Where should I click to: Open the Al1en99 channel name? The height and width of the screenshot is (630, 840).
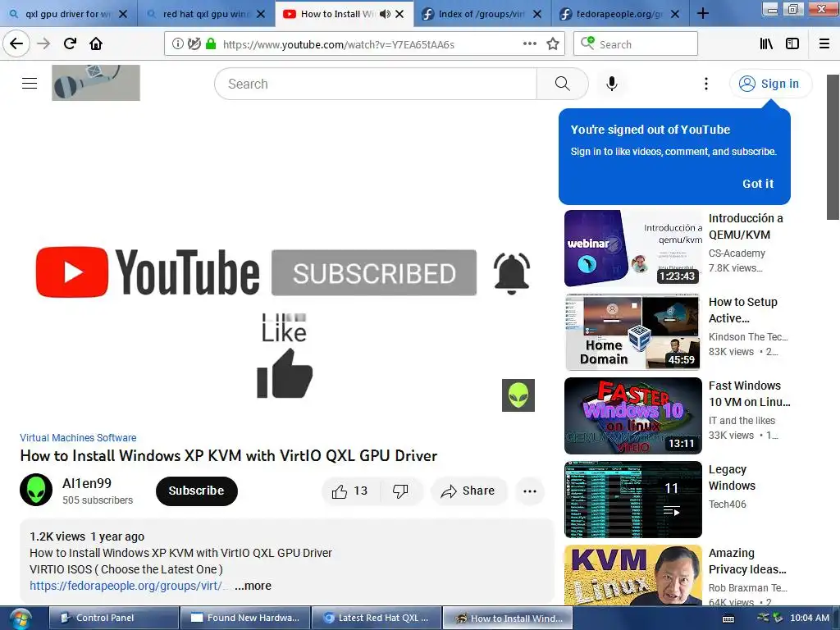pyautogui.click(x=87, y=483)
